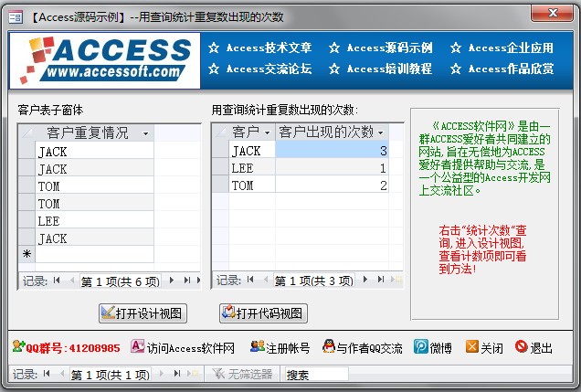Image resolution: width=581 pixels, height=392 pixels.
Task: Go to next record in query subform navigator
Action: pos(365,280)
